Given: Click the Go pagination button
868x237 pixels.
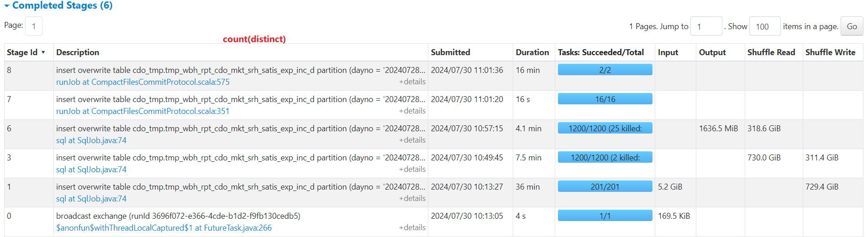Looking at the screenshot, I should 852,26.
